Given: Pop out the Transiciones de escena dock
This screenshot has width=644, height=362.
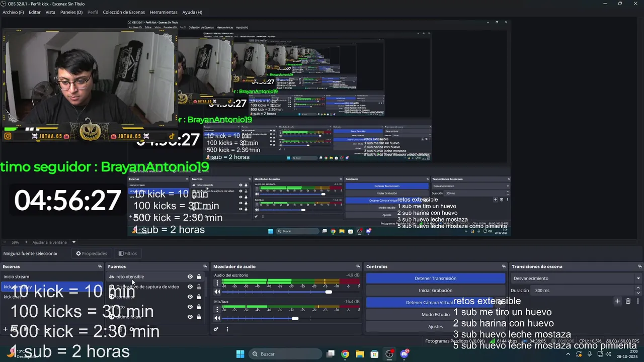Looking at the screenshot, I should (640, 266).
